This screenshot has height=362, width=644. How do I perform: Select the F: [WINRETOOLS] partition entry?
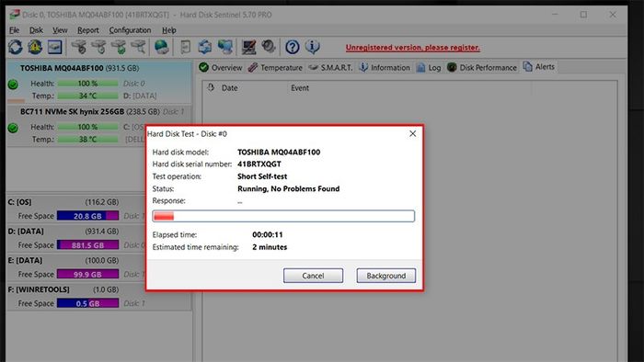pyautogui.click(x=99, y=296)
